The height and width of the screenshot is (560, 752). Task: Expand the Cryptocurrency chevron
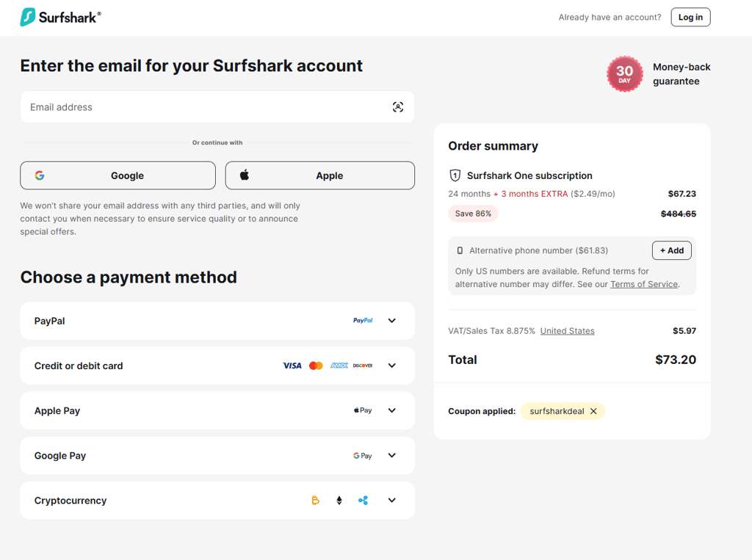coord(392,500)
